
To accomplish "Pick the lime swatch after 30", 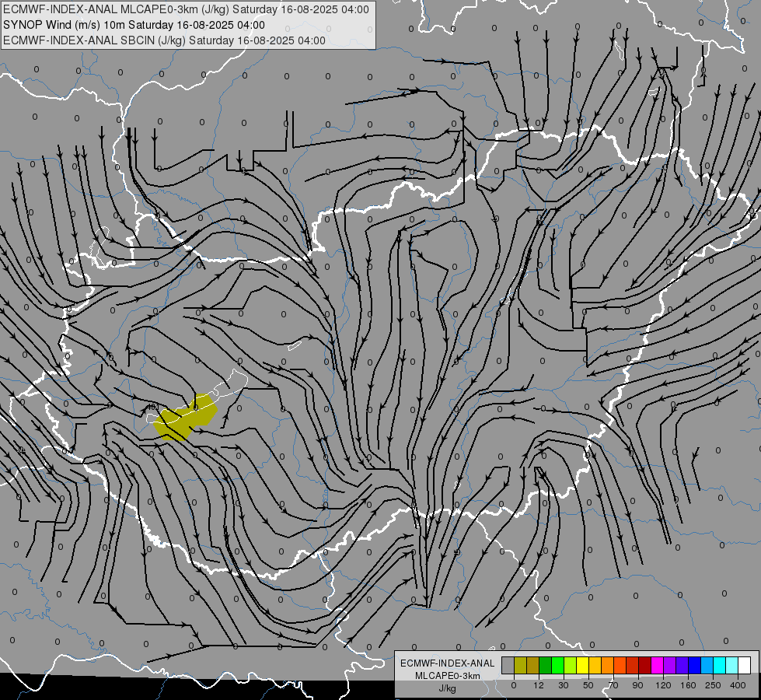I will pos(571,666).
